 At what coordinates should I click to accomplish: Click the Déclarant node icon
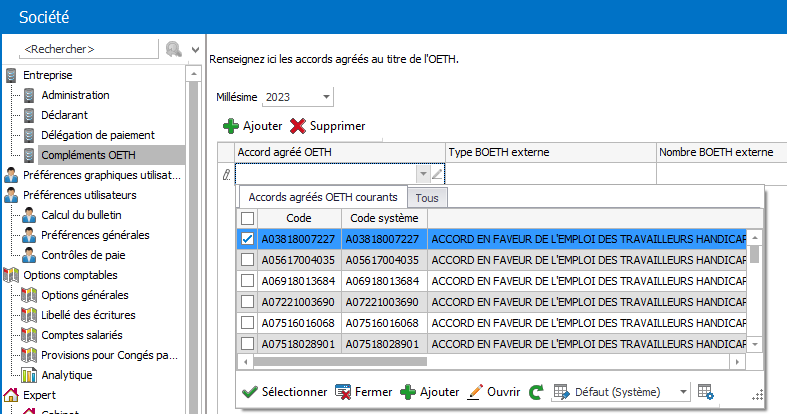click(x=29, y=115)
